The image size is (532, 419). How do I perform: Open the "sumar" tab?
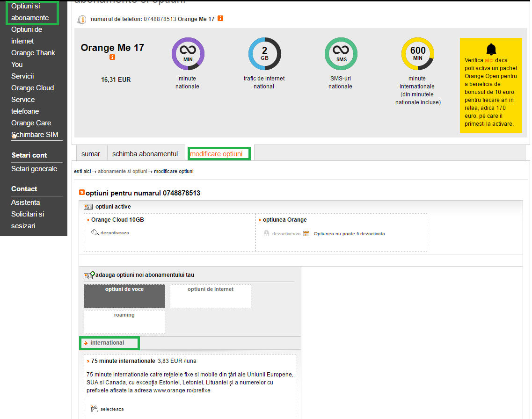[x=91, y=154]
